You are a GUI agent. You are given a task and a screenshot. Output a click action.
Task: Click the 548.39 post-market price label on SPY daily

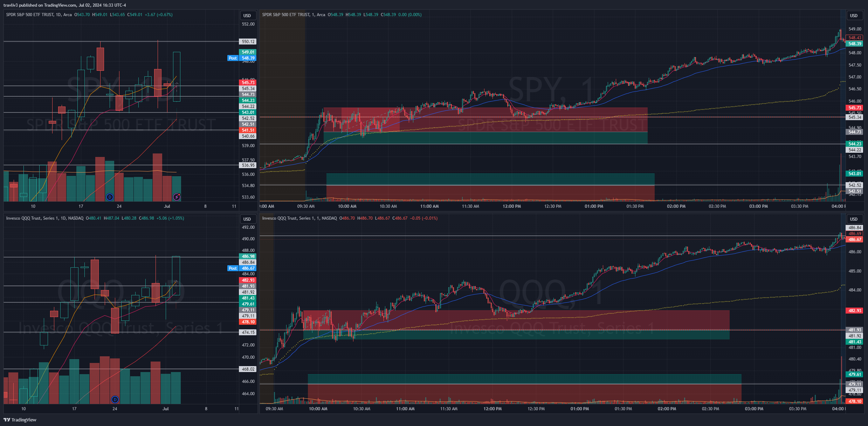248,58
